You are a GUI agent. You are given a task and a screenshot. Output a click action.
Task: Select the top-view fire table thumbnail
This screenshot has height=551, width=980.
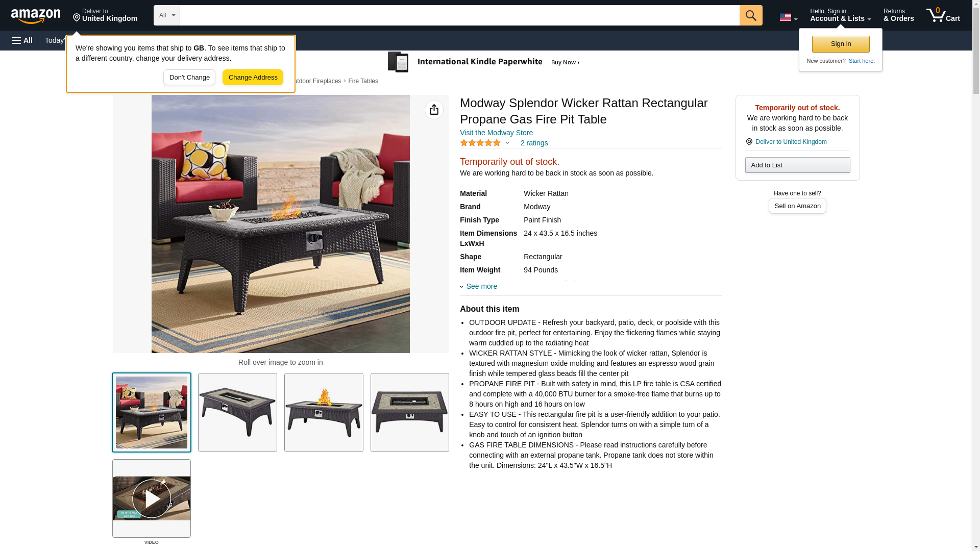click(410, 412)
